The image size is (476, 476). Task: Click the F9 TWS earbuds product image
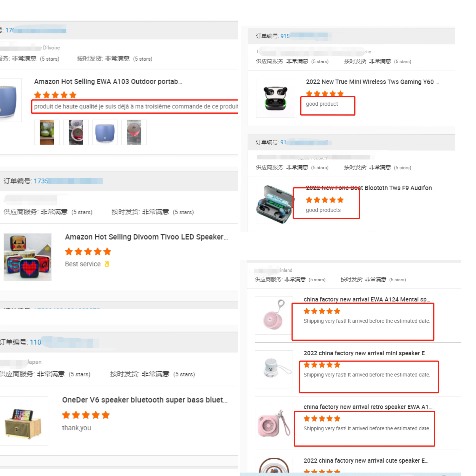pyautogui.click(x=275, y=204)
